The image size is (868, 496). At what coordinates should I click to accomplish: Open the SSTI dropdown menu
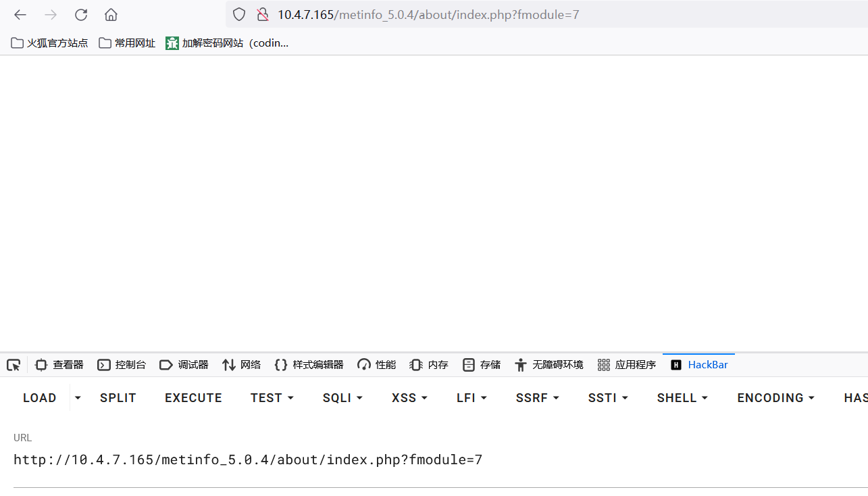point(608,398)
